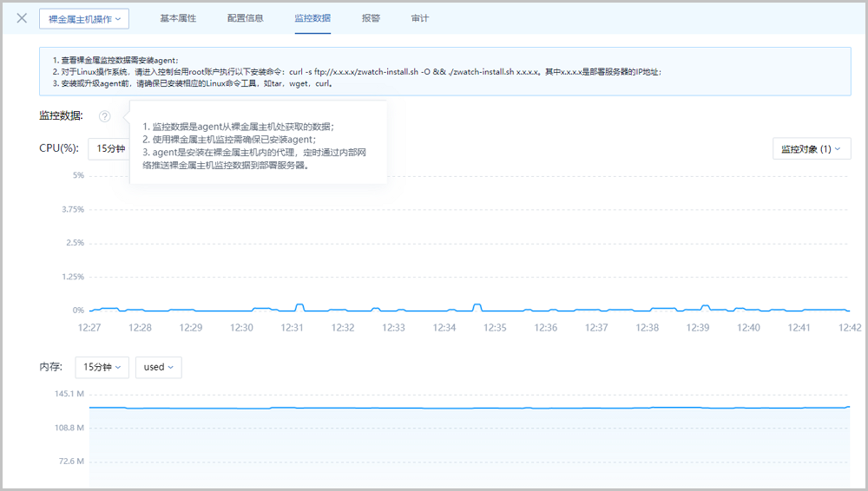Open the 监控对象 (1) selector
868x491 pixels.
coord(812,148)
